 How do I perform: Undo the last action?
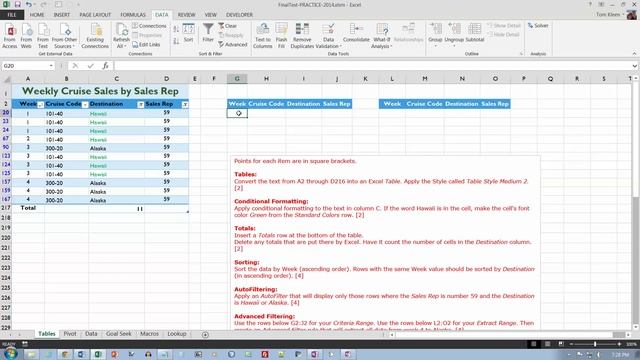point(29,4)
